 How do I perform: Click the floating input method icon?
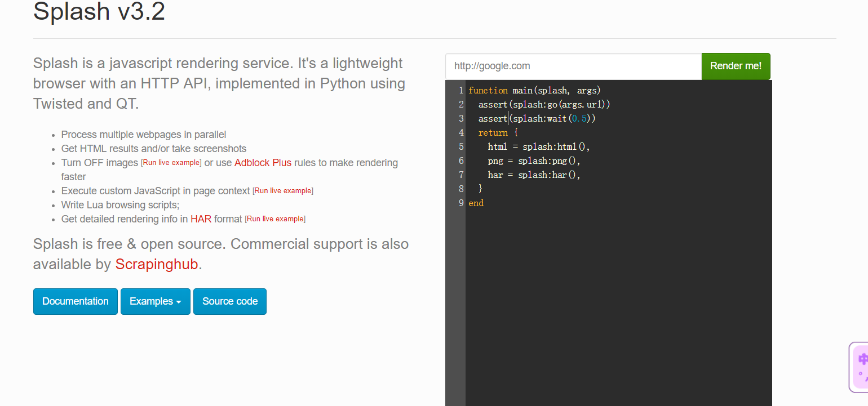pyautogui.click(x=860, y=366)
